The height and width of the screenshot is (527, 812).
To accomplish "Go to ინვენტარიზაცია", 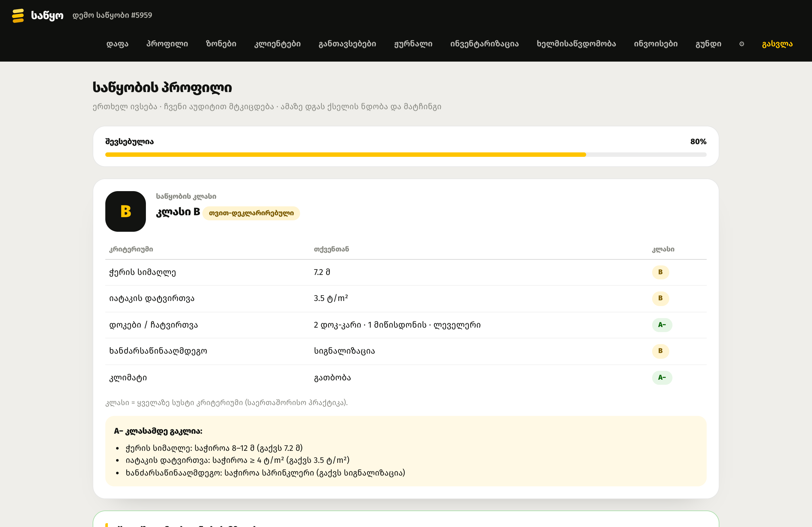I will click(x=484, y=44).
